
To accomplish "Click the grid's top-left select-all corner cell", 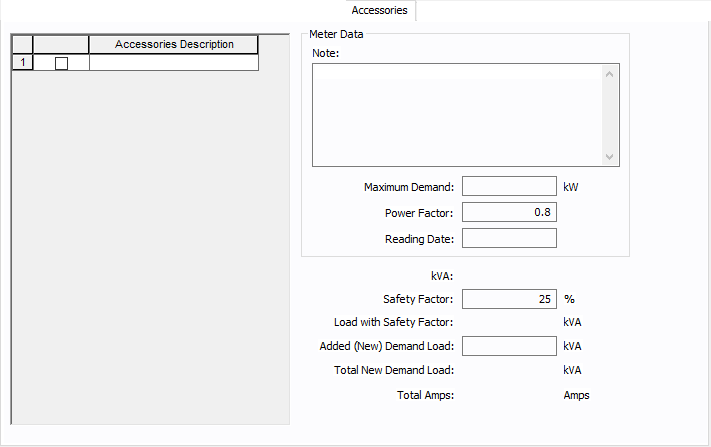I will (22, 44).
